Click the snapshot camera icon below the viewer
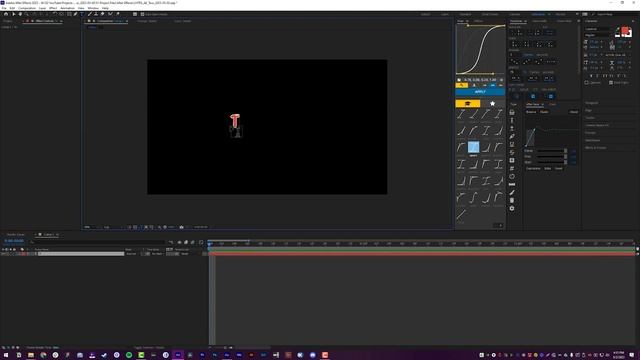The height and width of the screenshot is (360, 640). click(182, 227)
